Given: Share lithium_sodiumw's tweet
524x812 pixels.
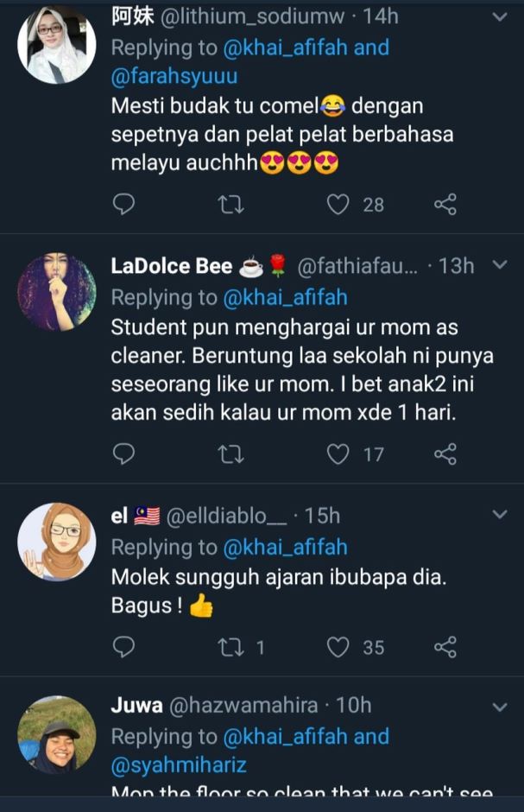Looking at the screenshot, I should pos(445,205).
